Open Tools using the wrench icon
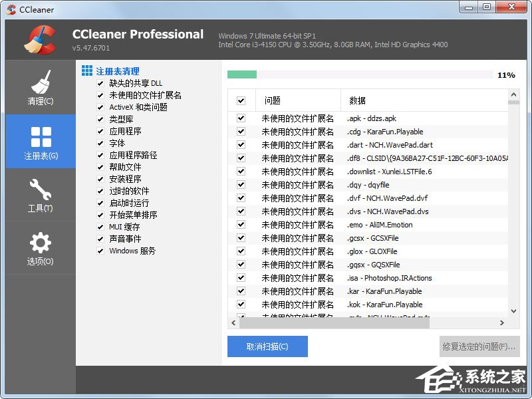This screenshot has width=532, height=399. pyautogui.click(x=41, y=188)
